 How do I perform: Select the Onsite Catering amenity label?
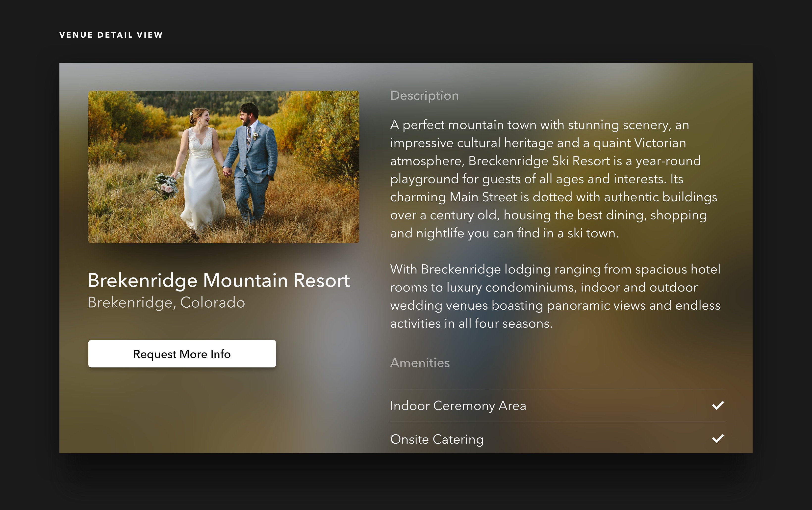pyautogui.click(x=436, y=439)
